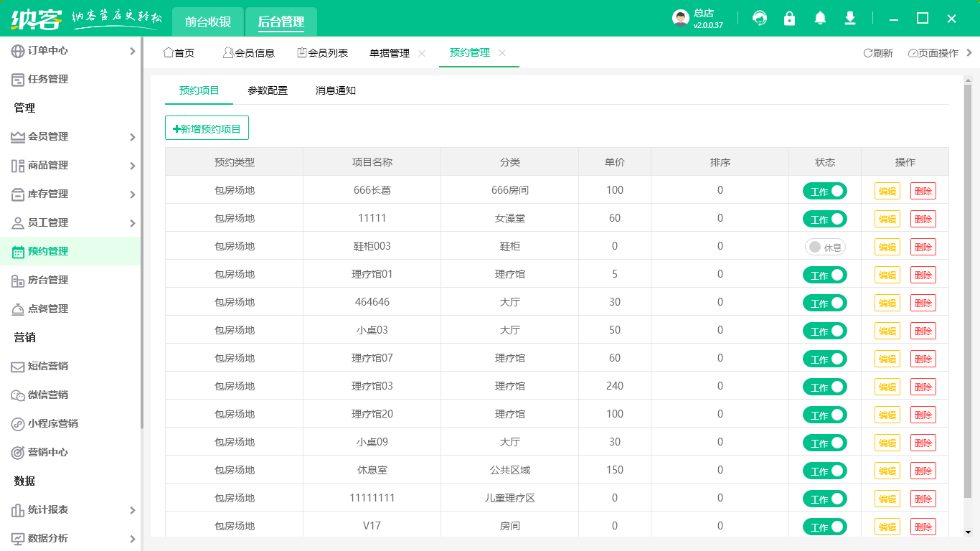
Task: Toggle status switch for 小桌03
Action: click(x=825, y=331)
